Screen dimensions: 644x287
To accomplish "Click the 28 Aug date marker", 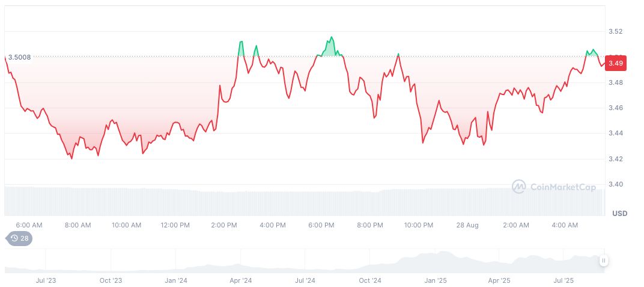I will point(467,225).
